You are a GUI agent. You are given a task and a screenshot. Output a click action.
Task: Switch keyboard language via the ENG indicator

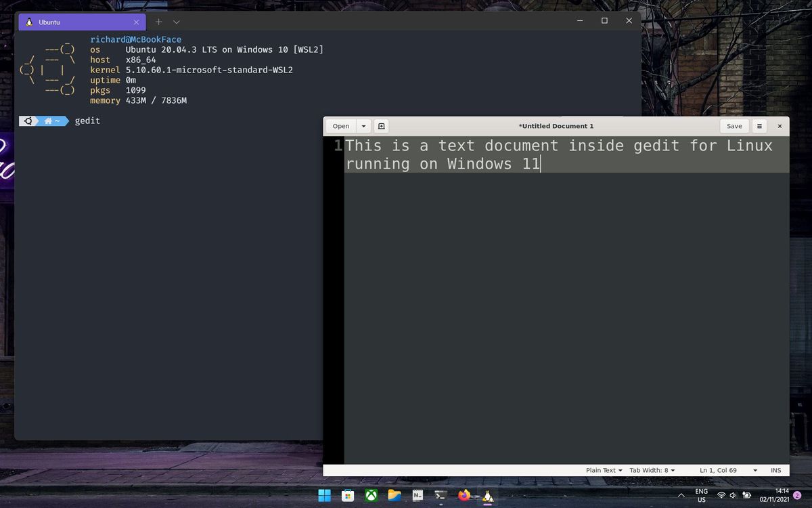701,495
